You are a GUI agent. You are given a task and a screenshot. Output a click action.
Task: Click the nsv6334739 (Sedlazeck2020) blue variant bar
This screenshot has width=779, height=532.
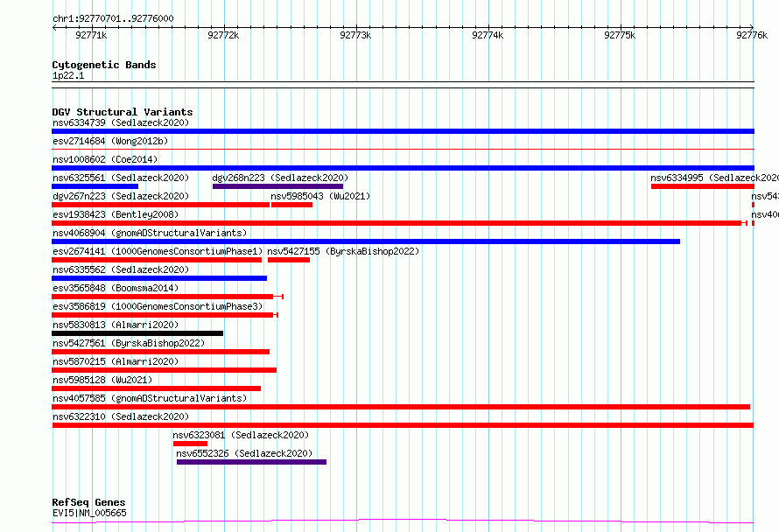point(403,131)
